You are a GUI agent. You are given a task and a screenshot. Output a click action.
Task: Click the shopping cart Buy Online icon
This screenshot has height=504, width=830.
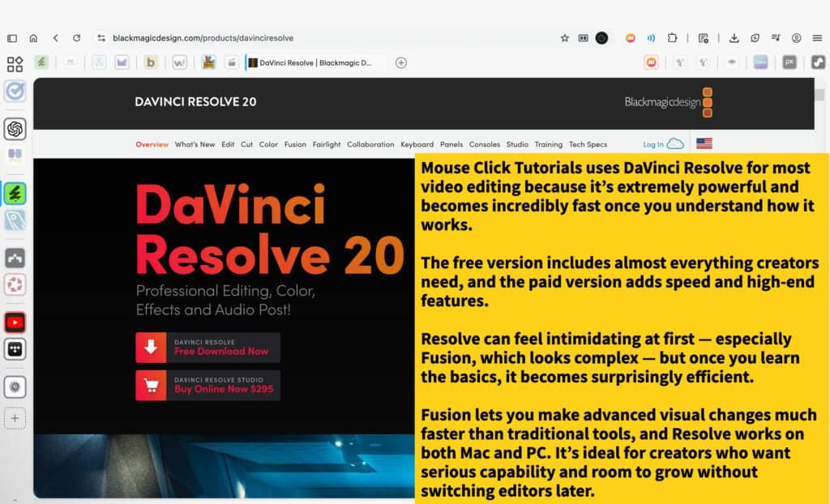(151, 385)
